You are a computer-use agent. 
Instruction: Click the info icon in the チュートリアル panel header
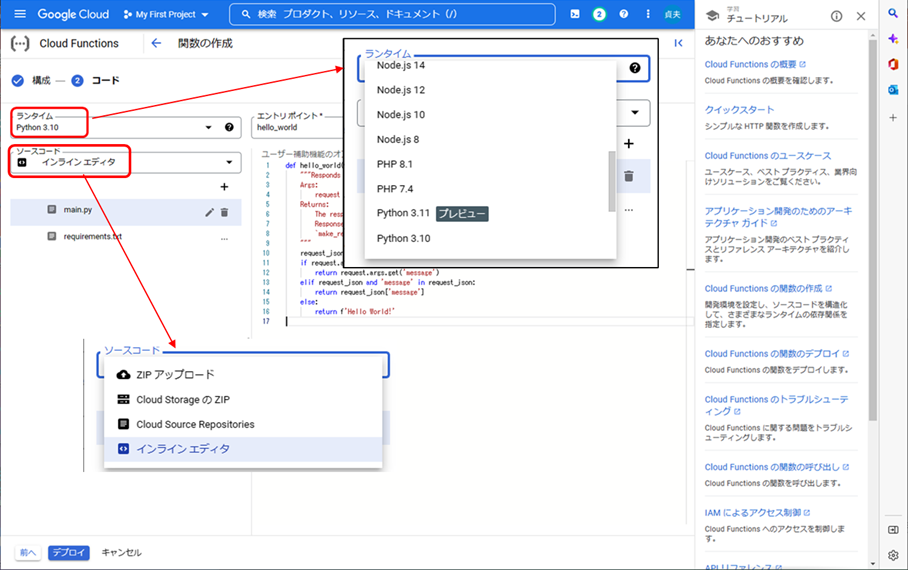click(836, 16)
